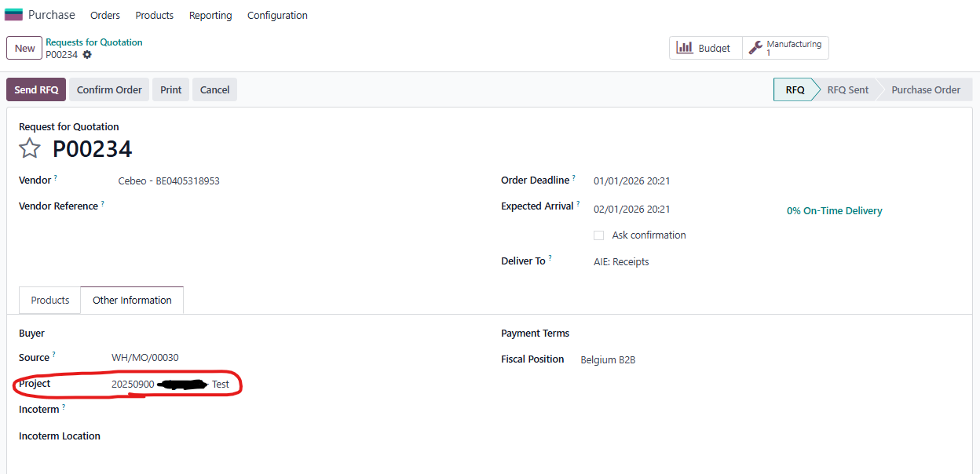Enable the Ask confirmation checkbox
Image resolution: width=980 pixels, height=474 pixels.
(x=599, y=235)
